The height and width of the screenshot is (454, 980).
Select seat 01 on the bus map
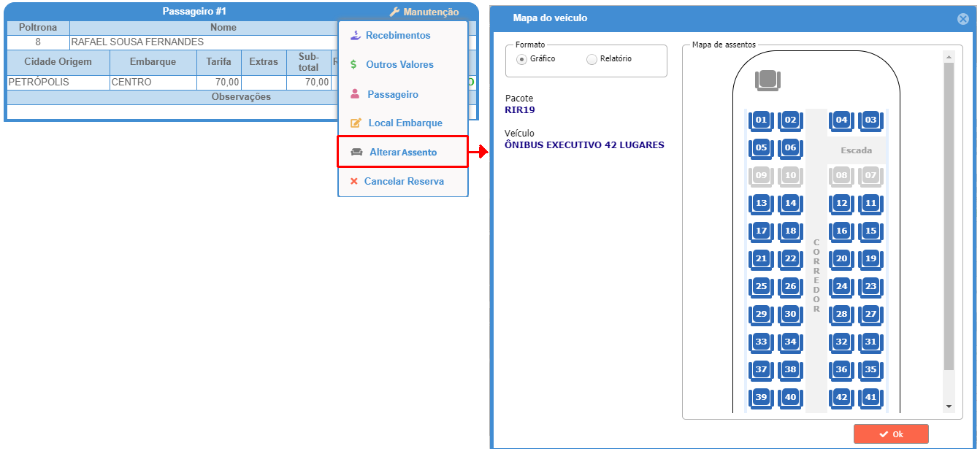click(761, 120)
